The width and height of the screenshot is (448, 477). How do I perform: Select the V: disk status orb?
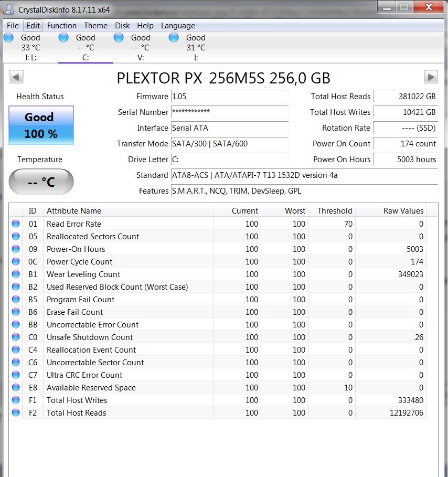tap(119, 38)
